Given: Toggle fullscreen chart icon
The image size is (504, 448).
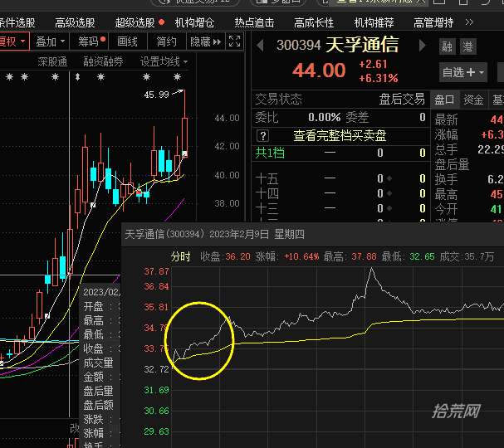Looking at the screenshot, I should [234, 41].
